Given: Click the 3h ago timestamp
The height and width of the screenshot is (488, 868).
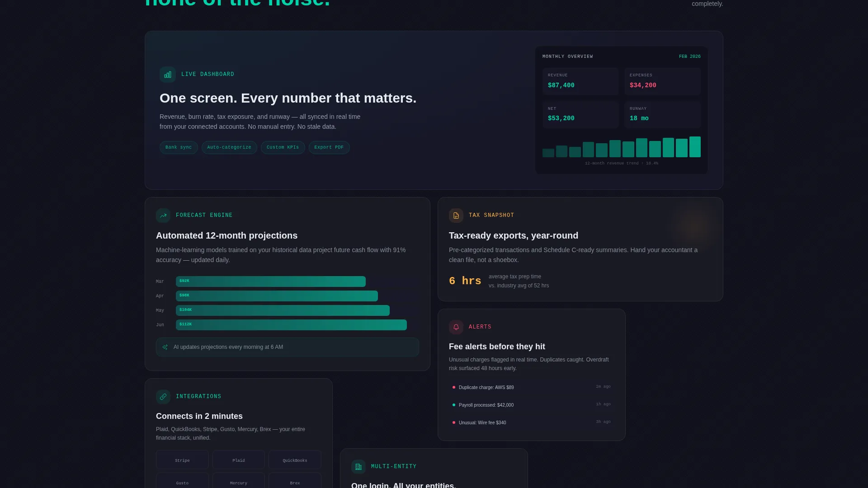Looking at the screenshot, I should click(x=603, y=422).
